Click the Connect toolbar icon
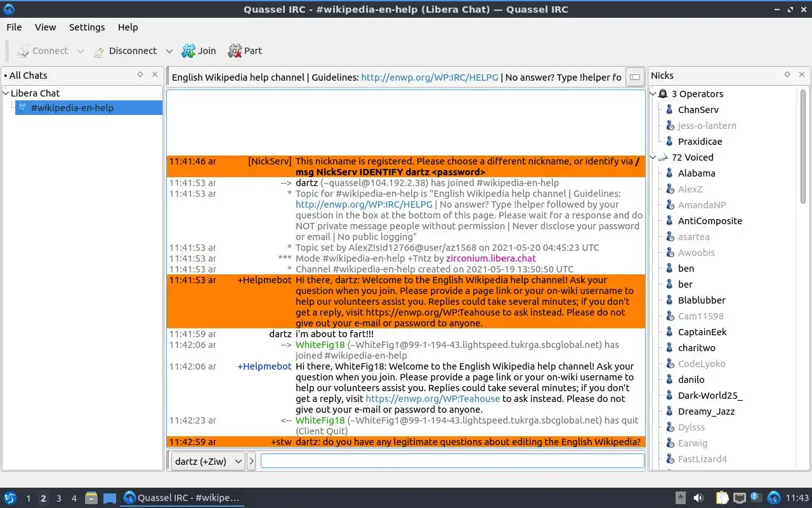 click(23, 51)
